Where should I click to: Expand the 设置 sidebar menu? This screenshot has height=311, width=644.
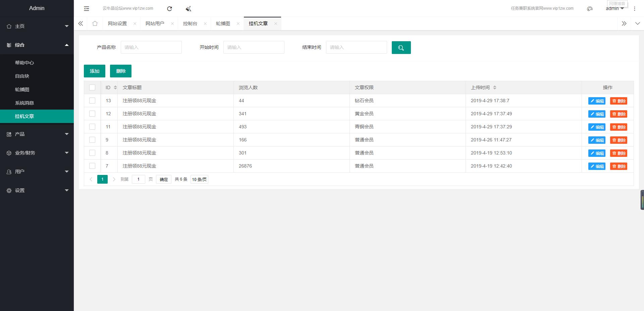point(37,190)
